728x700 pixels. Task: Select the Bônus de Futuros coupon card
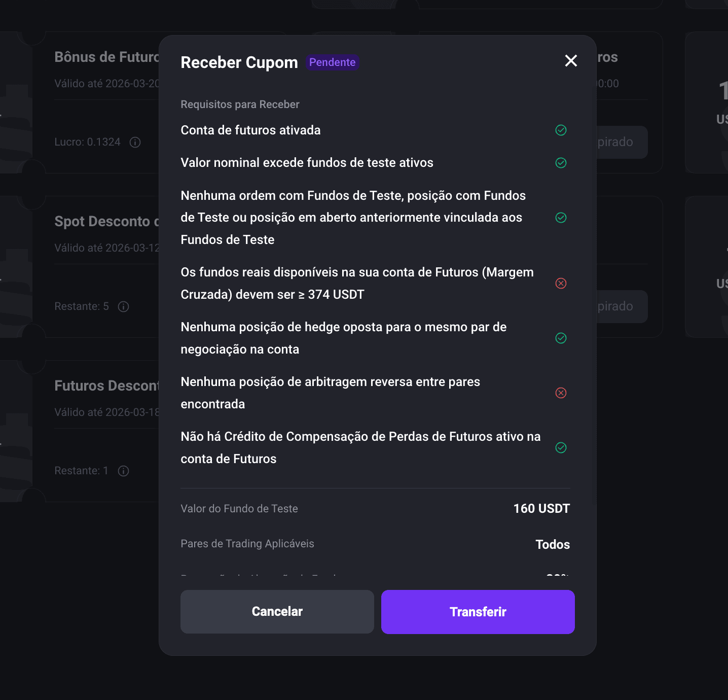click(x=91, y=102)
